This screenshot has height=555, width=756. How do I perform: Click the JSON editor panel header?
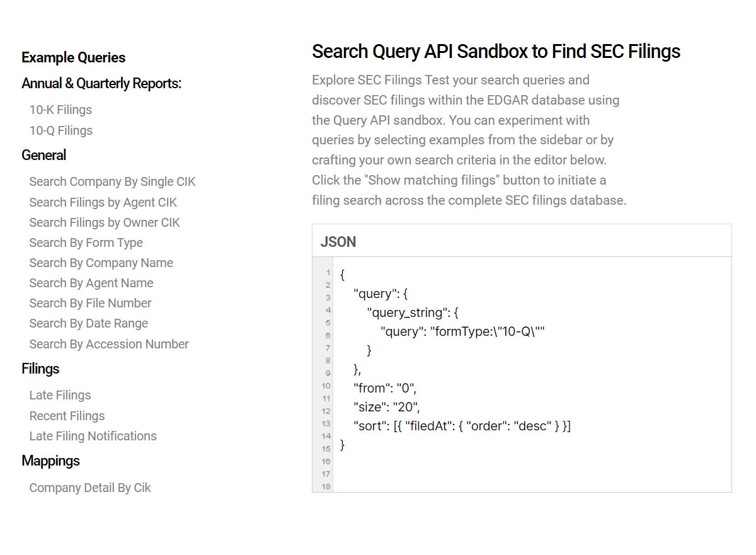[x=521, y=241]
